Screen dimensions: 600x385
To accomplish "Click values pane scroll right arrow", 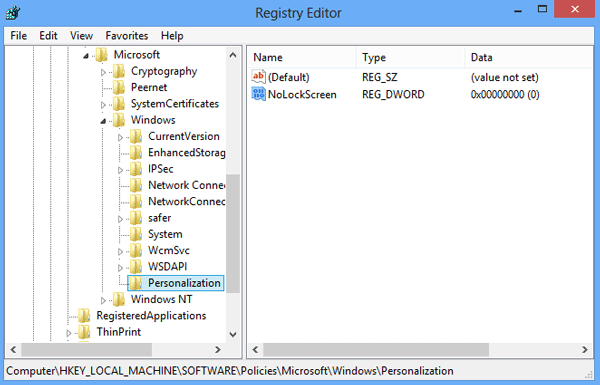I will (584, 349).
